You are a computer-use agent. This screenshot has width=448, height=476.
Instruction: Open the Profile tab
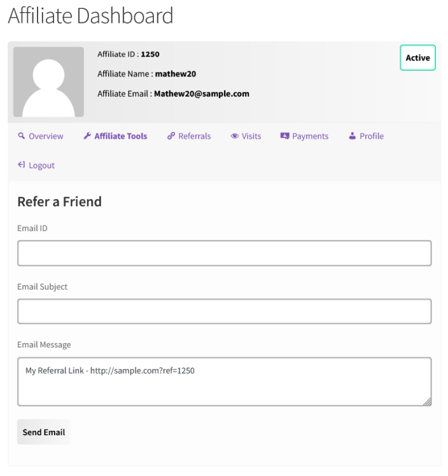[372, 136]
